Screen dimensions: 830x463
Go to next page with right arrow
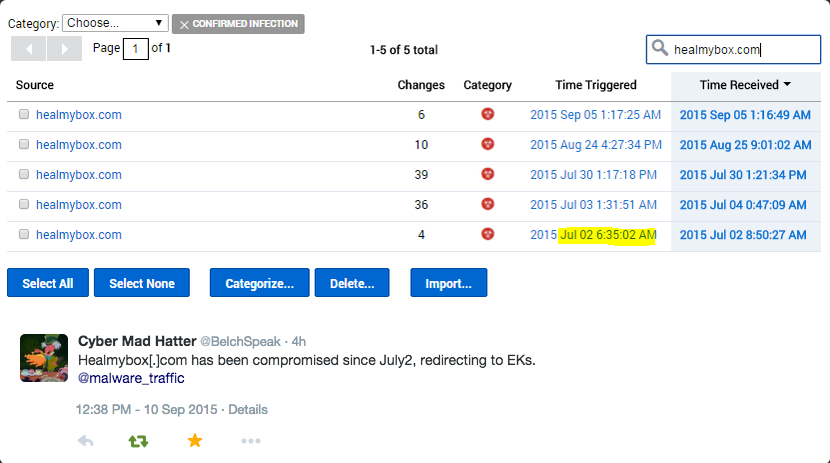tap(65, 48)
